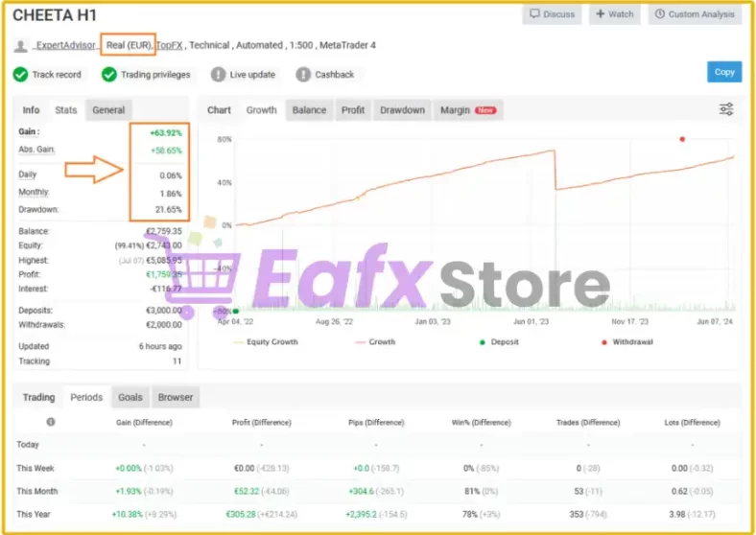The width and height of the screenshot is (756, 535).
Task: Toggle Equity Growth legend series
Action: tap(266, 341)
